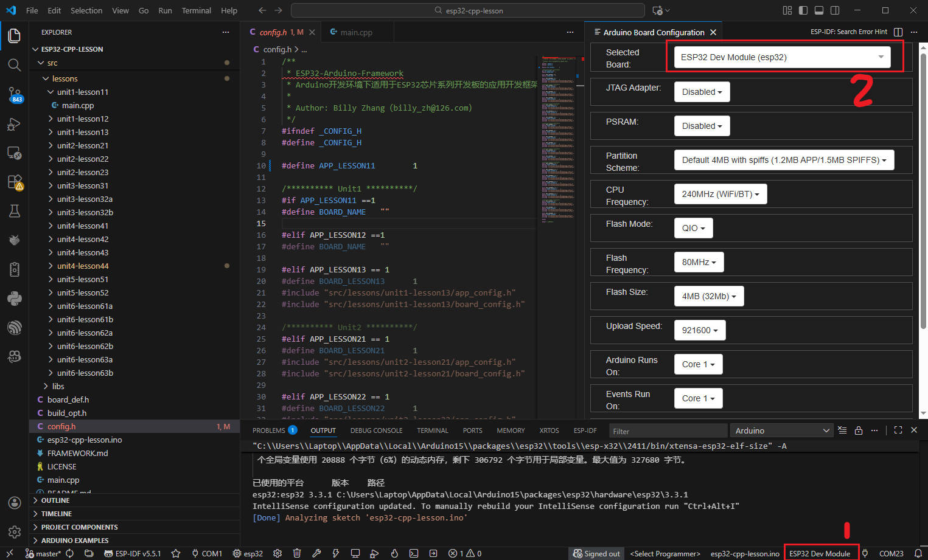928x560 pixels.
Task: Open the Run and Debug view
Action: 14,123
